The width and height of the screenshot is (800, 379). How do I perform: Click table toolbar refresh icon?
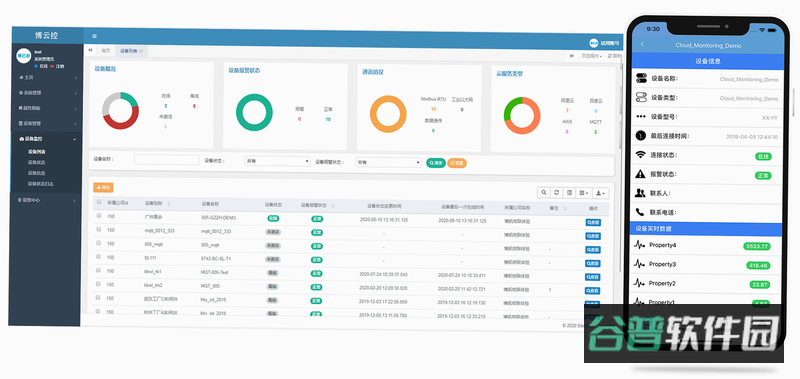(x=557, y=193)
